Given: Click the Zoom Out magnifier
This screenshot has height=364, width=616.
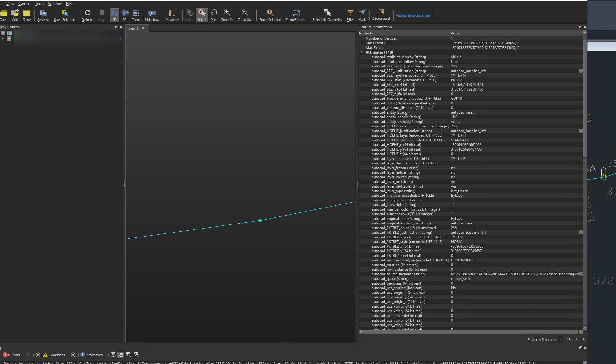Looking at the screenshot, I should (245, 15).
